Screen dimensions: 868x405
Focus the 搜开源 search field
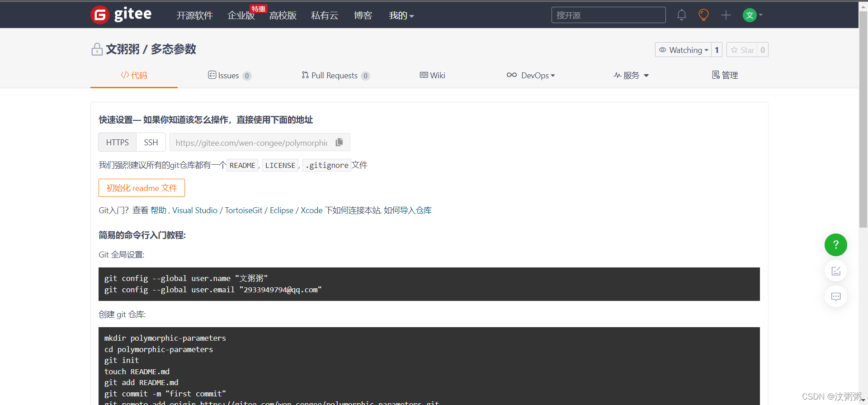tap(609, 15)
